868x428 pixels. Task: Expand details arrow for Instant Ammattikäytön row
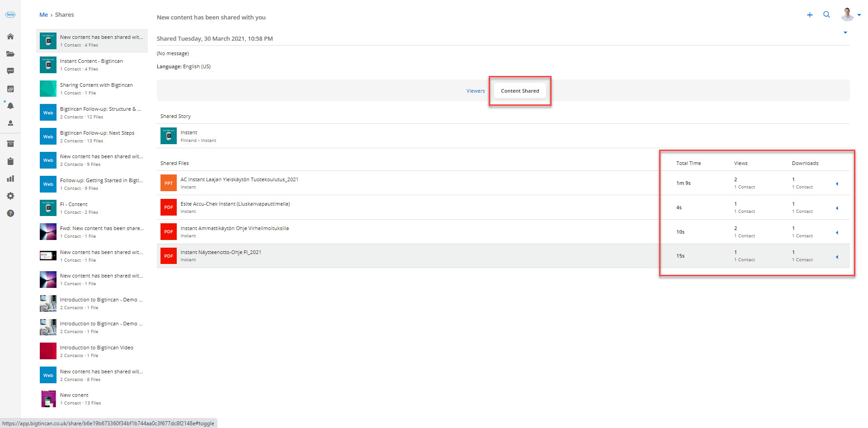point(837,232)
